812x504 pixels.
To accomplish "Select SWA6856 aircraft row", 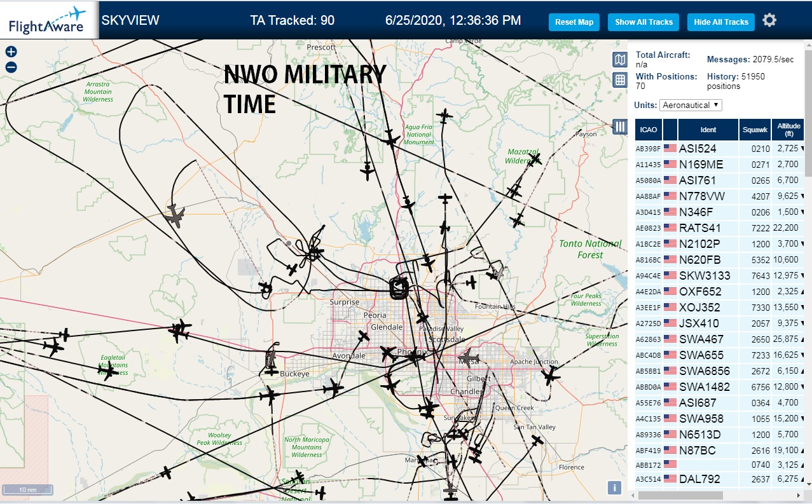I will [720, 371].
